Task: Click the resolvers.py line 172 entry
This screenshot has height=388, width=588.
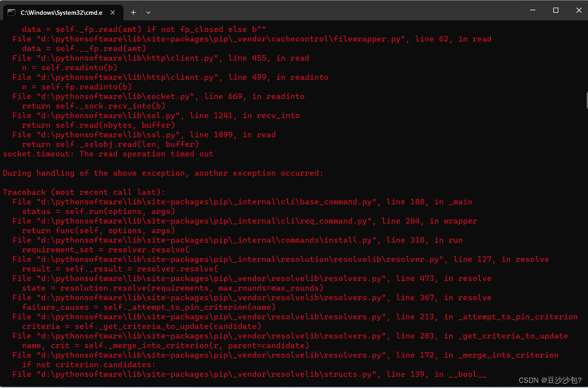Action: [x=285, y=355]
